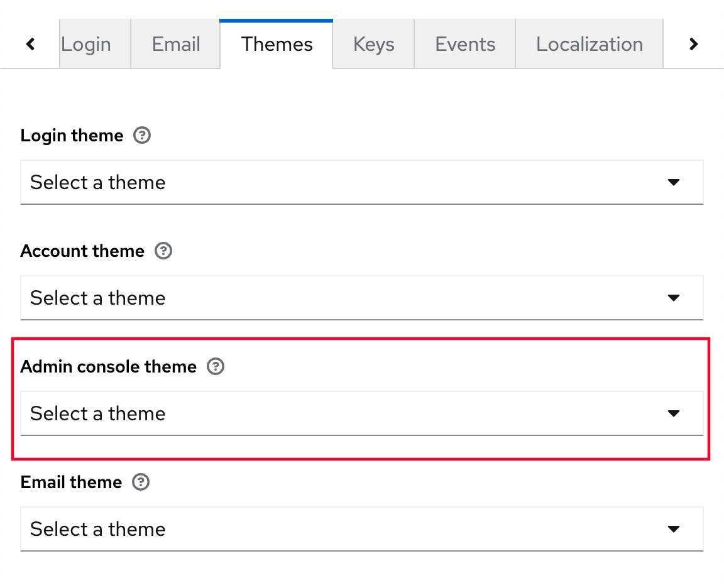Image resolution: width=724 pixels, height=588 pixels.
Task: Open Admin console theme help tooltip
Action: [x=216, y=367]
